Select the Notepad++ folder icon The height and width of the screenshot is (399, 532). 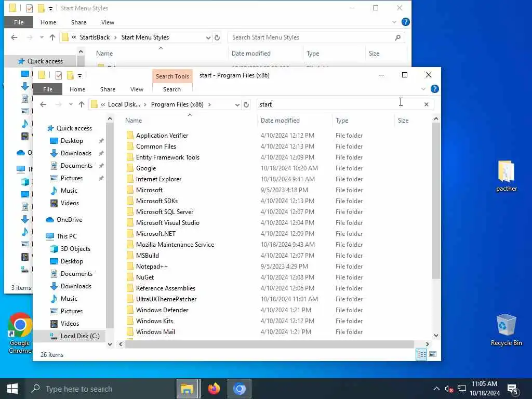click(x=130, y=267)
